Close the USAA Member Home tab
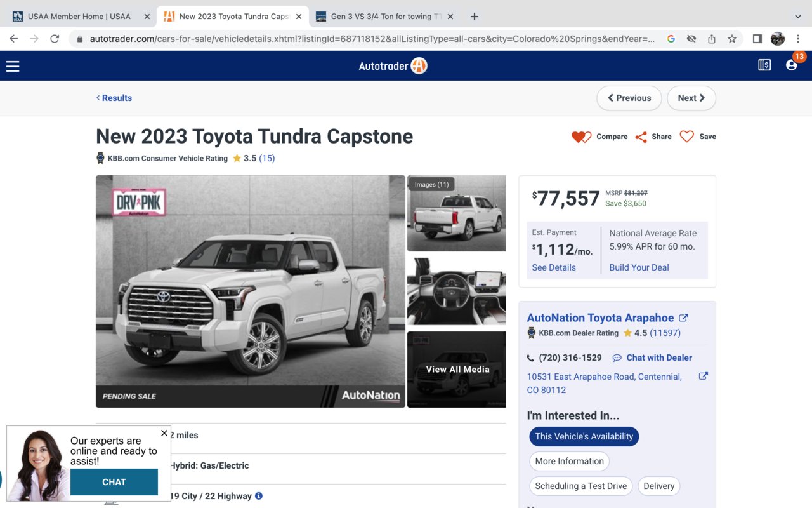This screenshot has height=508, width=812. [147, 17]
